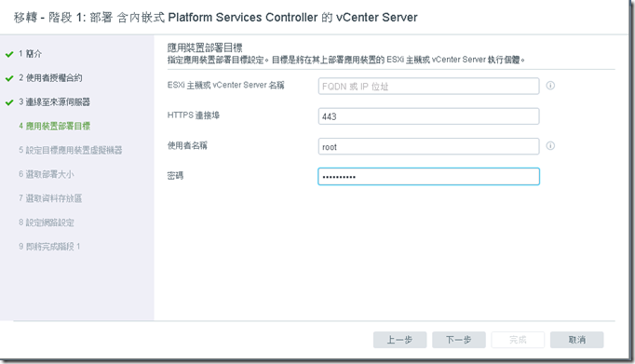Select step 9 即將完成階段 1
Image resolution: width=635 pixels, height=364 pixels.
click(x=49, y=247)
